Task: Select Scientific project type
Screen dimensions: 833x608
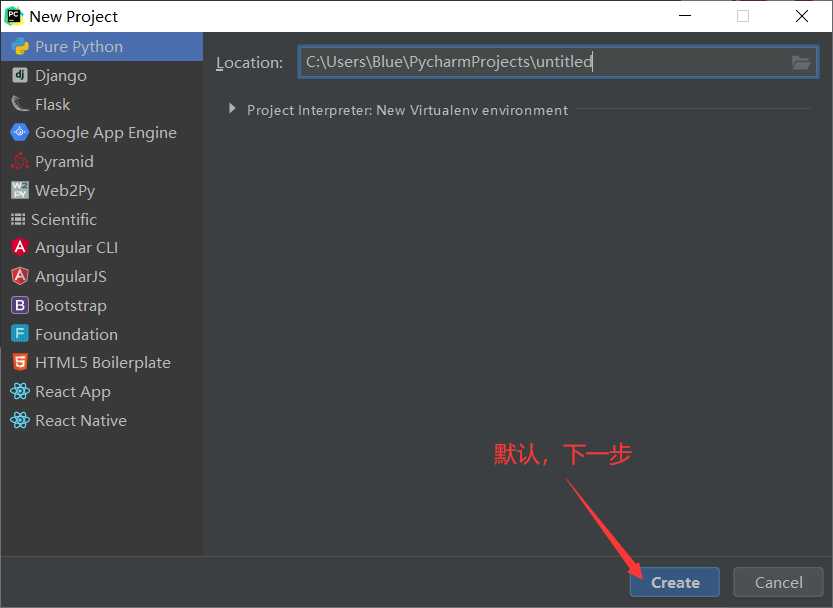Action: [102, 219]
